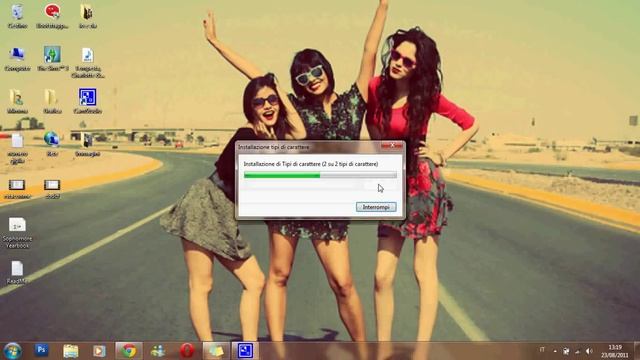Switch to the blue recorder taskbar item
The height and width of the screenshot is (360, 640).
245,351
